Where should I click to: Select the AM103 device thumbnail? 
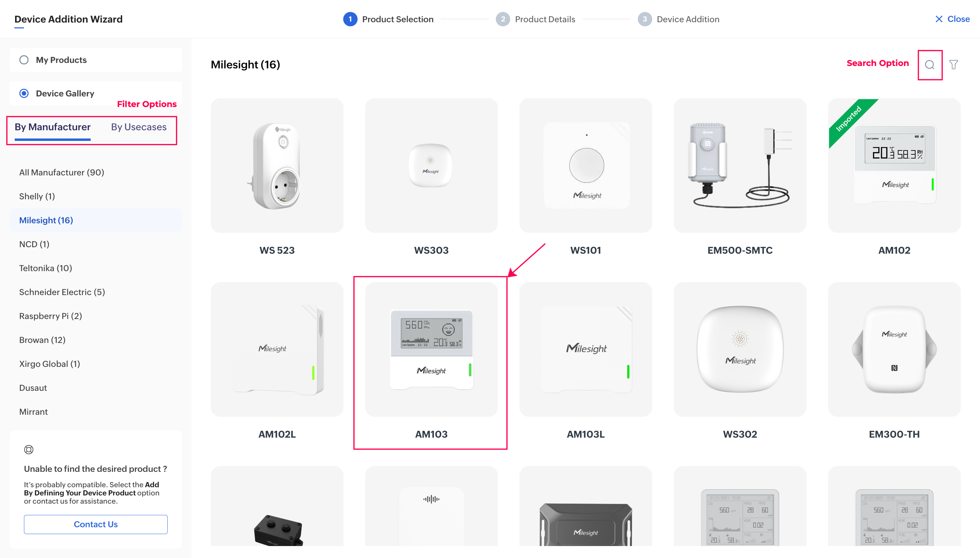(x=431, y=349)
